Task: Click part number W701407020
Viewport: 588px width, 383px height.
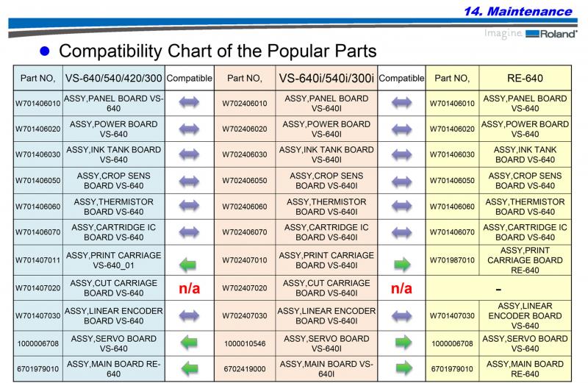Action: click(37, 288)
